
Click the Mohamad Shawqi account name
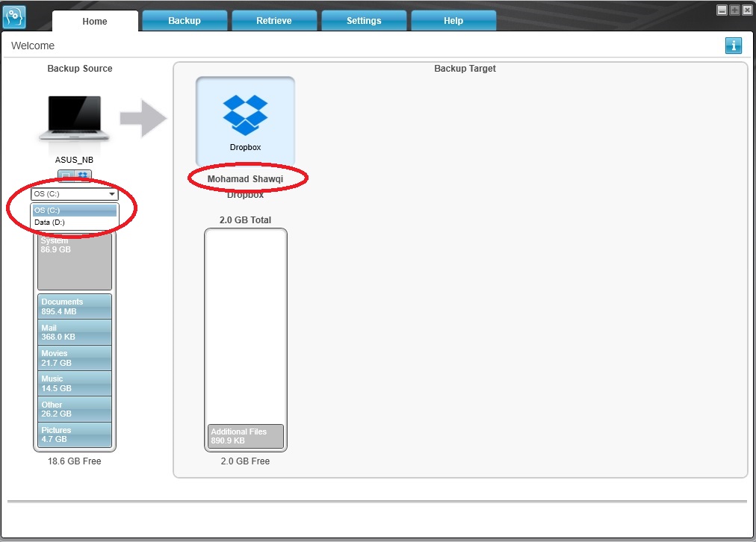[246, 178]
